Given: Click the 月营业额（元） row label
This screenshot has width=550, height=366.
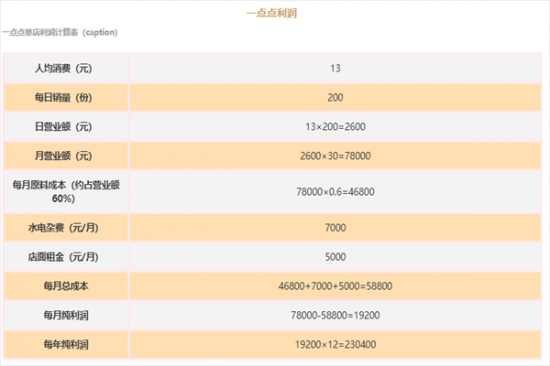Looking at the screenshot, I should click(x=63, y=155).
